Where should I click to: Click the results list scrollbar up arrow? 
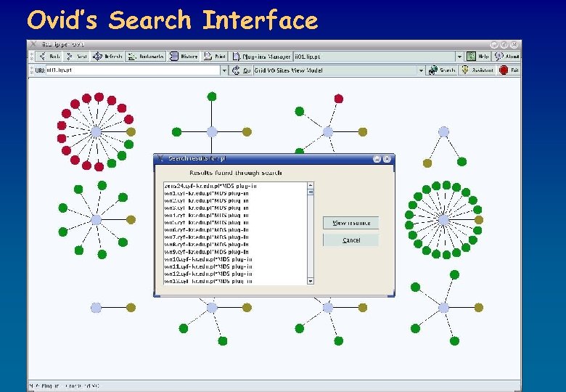pos(311,186)
